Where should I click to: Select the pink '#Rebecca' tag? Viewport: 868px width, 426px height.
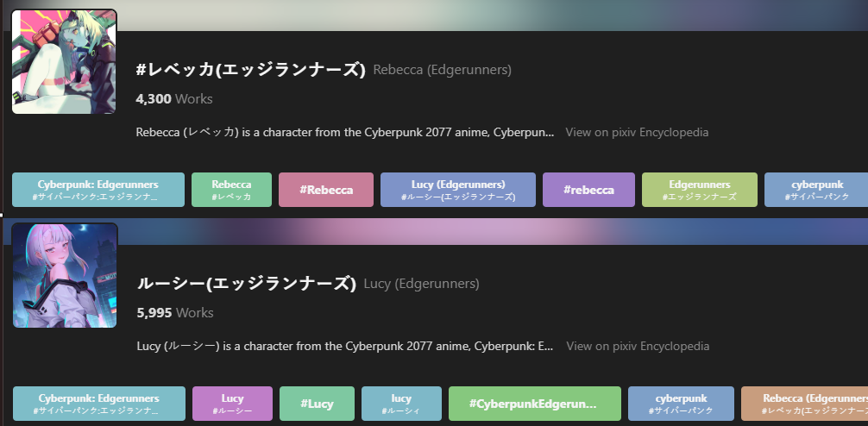326,190
